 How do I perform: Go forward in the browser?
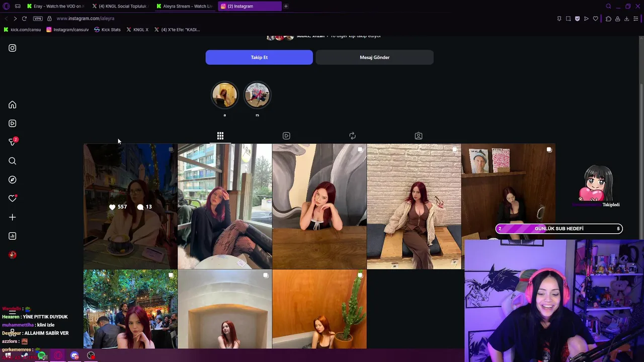click(15, 19)
